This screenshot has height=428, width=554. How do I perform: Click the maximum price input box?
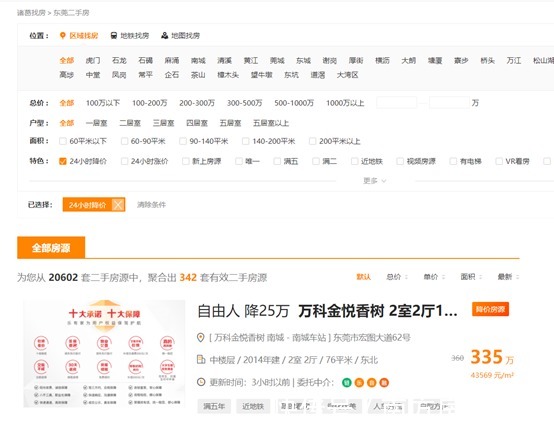click(449, 103)
